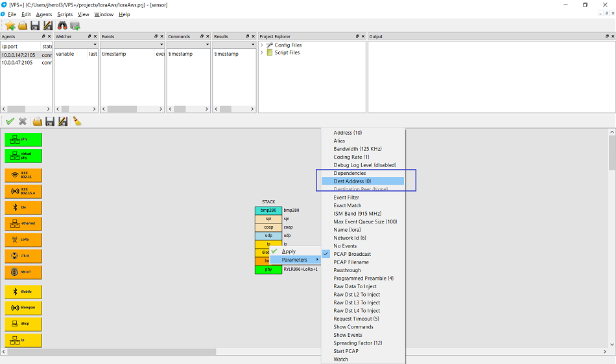Click the green checkmark apply icon
616x364 pixels.
tap(10, 121)
